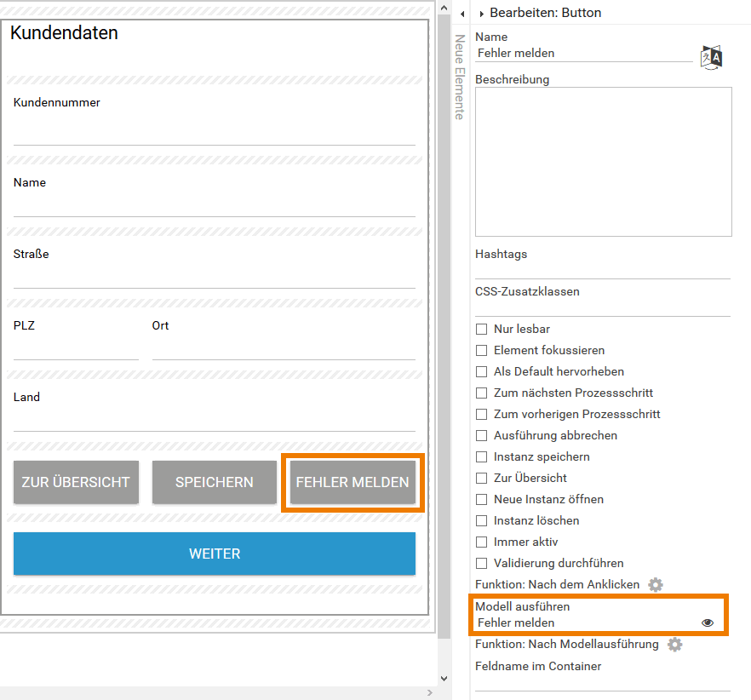Viewport: 751px width, 700px height.
Task: Click into the Kundennummer input field
Action: coord(215,132)
